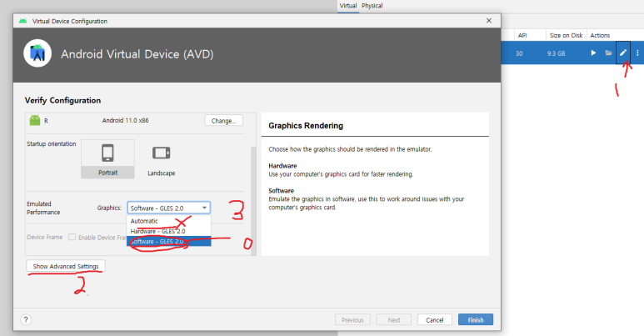Viewport: 644px width, 336px height.
Task: Click the Android Studio AVD logo
Action: pos(37,53)
